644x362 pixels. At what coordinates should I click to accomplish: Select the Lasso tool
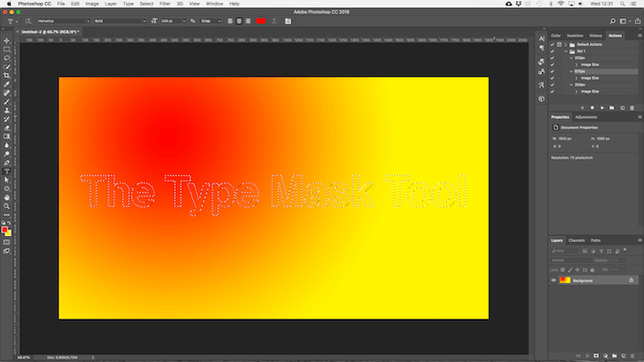click(x=7, y=58)
